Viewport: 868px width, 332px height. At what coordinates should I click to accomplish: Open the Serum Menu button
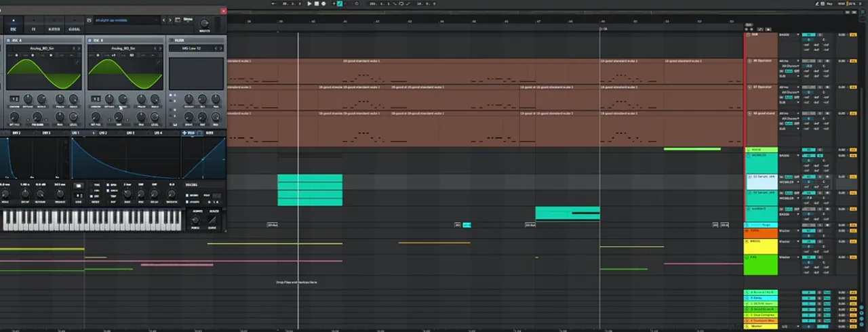tap(188, 20)
